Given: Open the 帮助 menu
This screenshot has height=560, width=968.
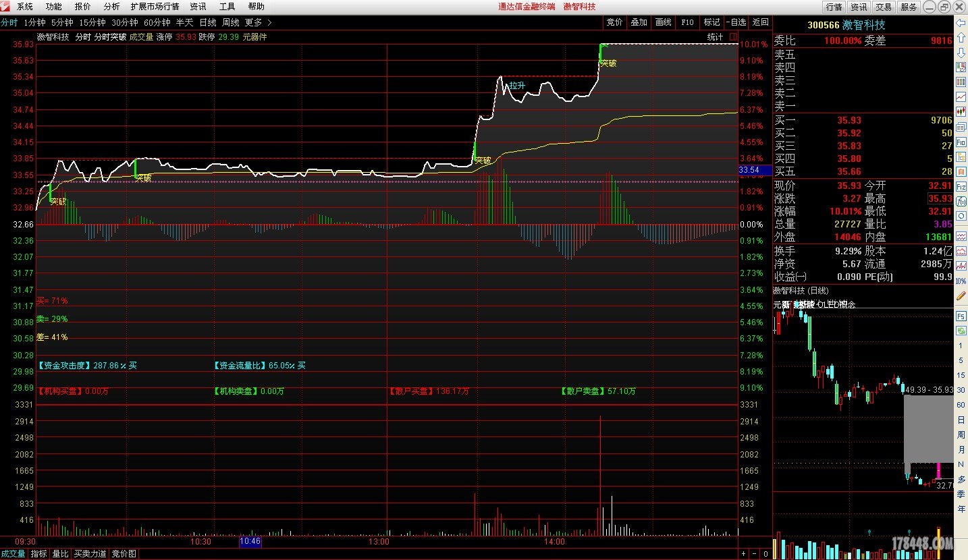Looking at the screenshot, I should click(256, 6).
